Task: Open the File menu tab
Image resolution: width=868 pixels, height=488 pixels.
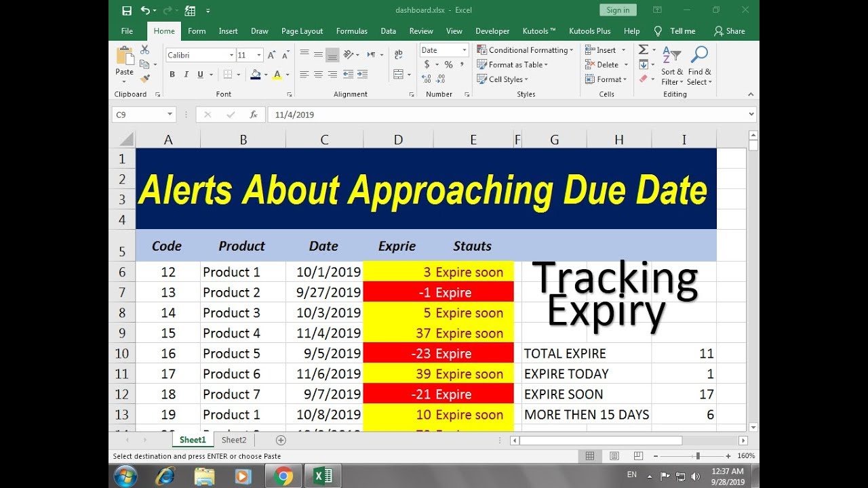Action: point(127,31)
